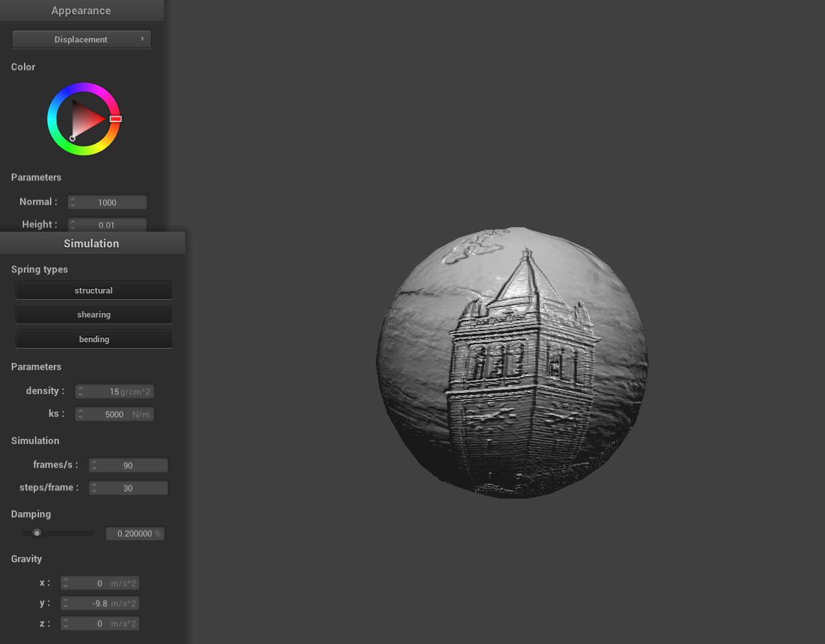The image size is (825, 644).
Task: Toggle the bending spring type
Action: [93, 339]
